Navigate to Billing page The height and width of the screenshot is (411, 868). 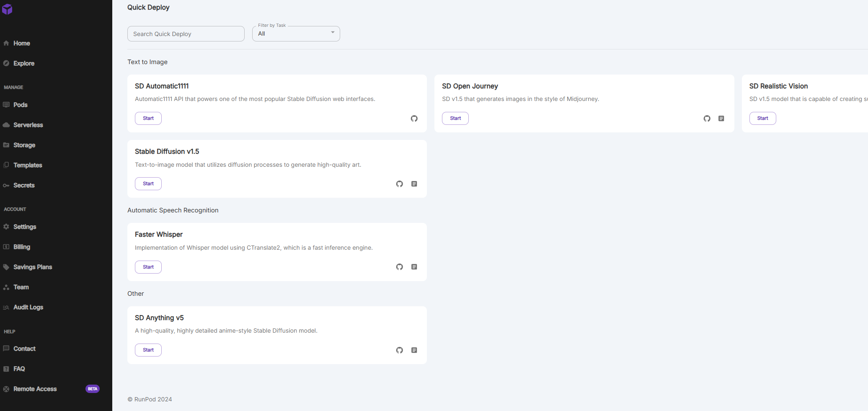click(21, 247)
